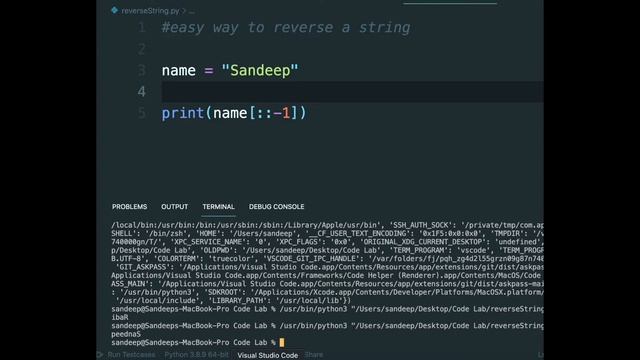Click Run Testcases in the status bar

click(131, 355)
